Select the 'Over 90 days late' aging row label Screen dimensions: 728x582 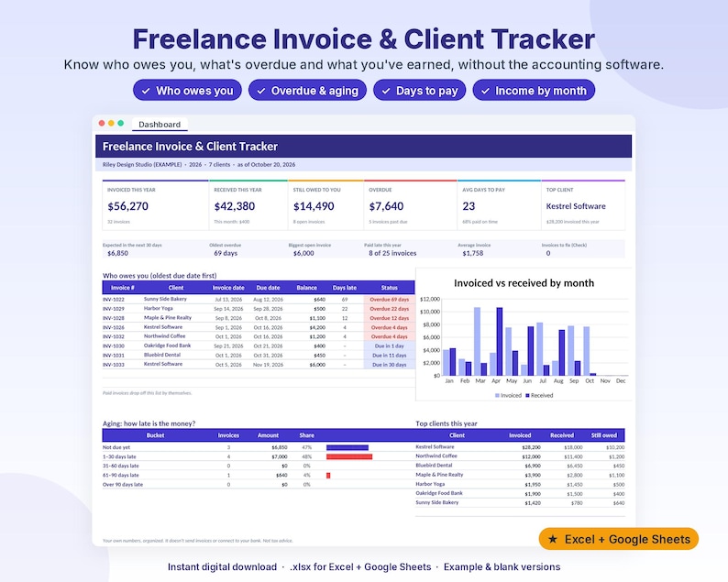tap(123, 485)
